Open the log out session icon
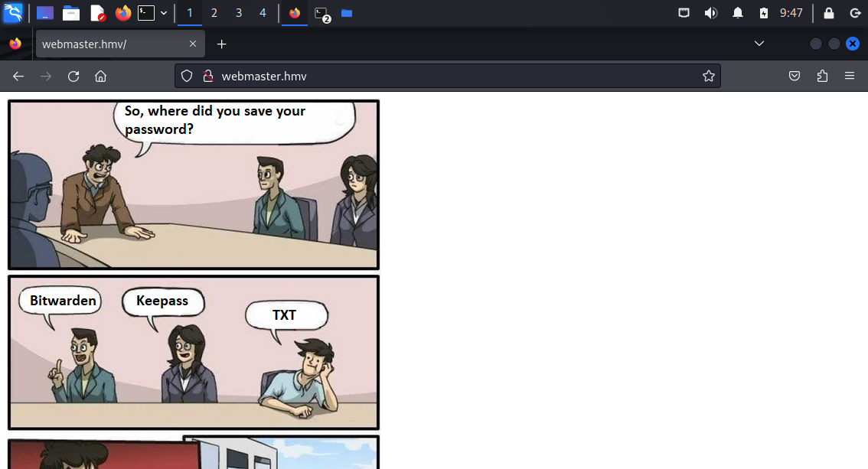 tap(855, 13)
